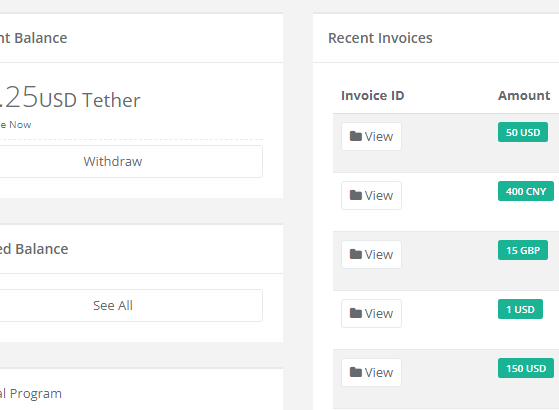Click the 50 USD amount badge
Viewport: 559px width, 410px height.
[523, 132]
